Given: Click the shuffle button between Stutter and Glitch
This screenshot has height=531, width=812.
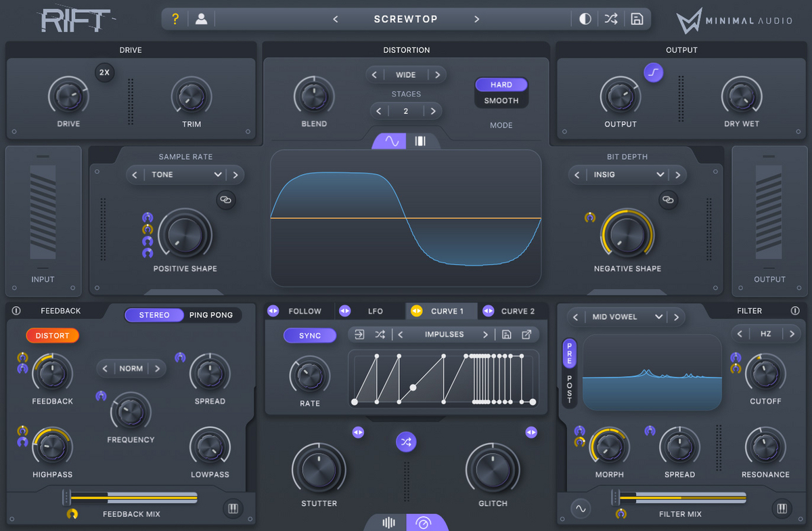Looking at the screenshot, I should (x=406, y=442).
